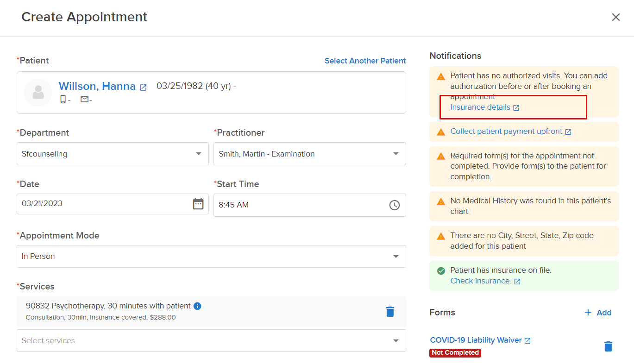This screenshot has height=364, width=634.
Task: Click the plus icon beside Add forms
Action: [588, 313]
